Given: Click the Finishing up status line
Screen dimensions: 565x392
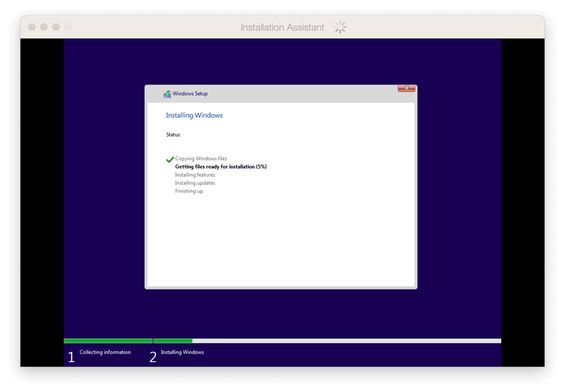Looking at the screenshot, I should pyautogui.click(x=189, y=191).
